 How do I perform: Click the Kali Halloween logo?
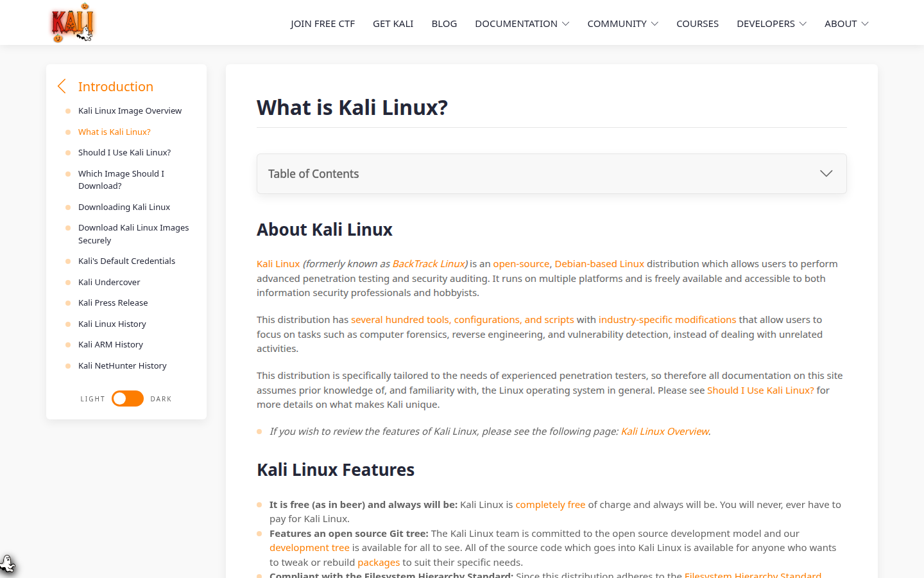coord(73,22)
